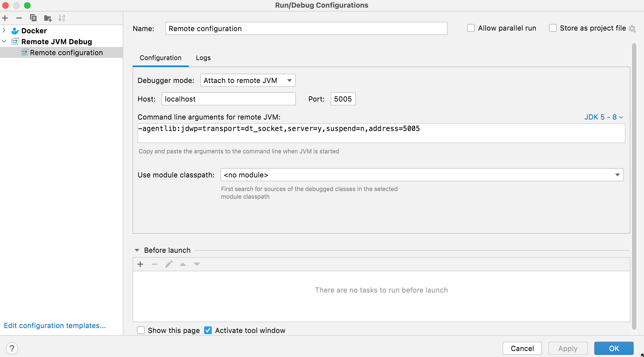Screen dimensions: 644x357
Task: Copy the selected configuration
Action: pos(33,18)
